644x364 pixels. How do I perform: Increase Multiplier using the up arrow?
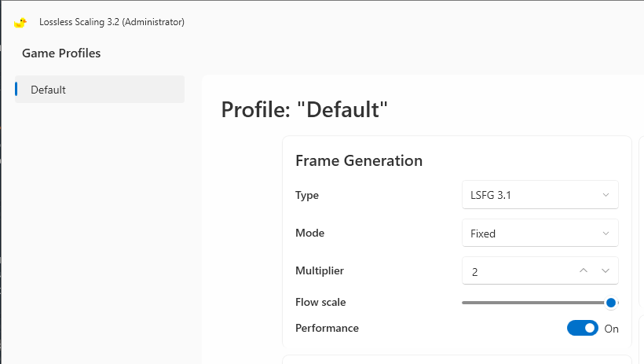tap(584, 270)
